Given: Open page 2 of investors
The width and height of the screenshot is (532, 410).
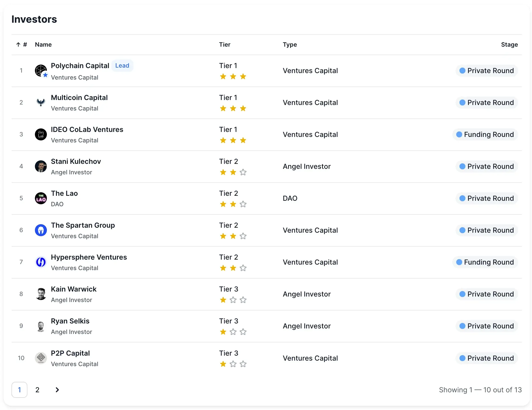Looking at the screenshot, I should tap(37, 390).
